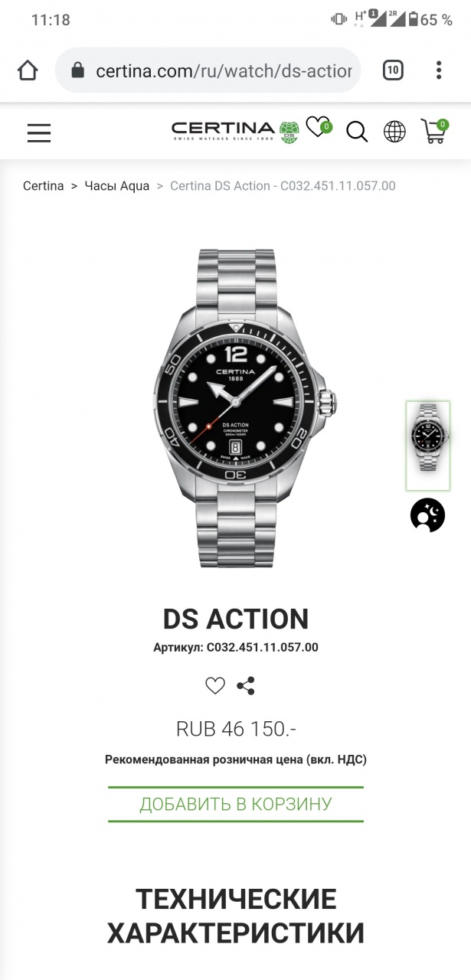The image size is (471, 980).
Task: Tap the browser home icon
Action: pyautogui.click(x=28, y=70)
